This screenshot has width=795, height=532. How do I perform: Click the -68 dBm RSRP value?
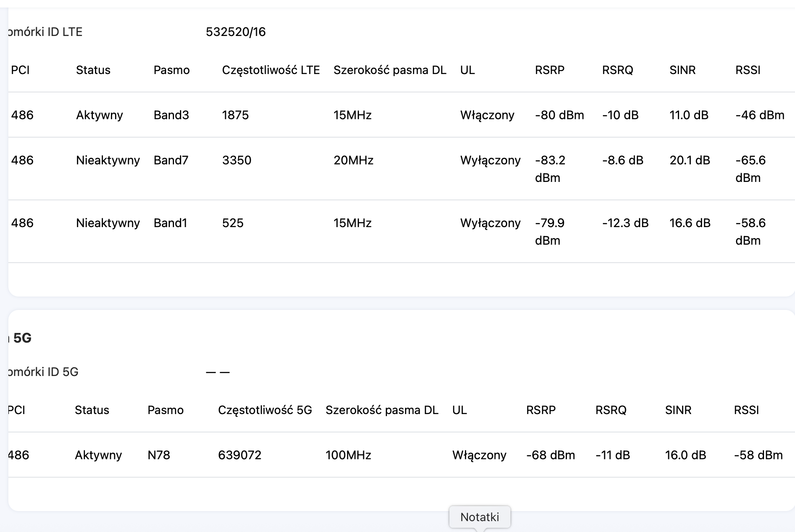[550, 455]
